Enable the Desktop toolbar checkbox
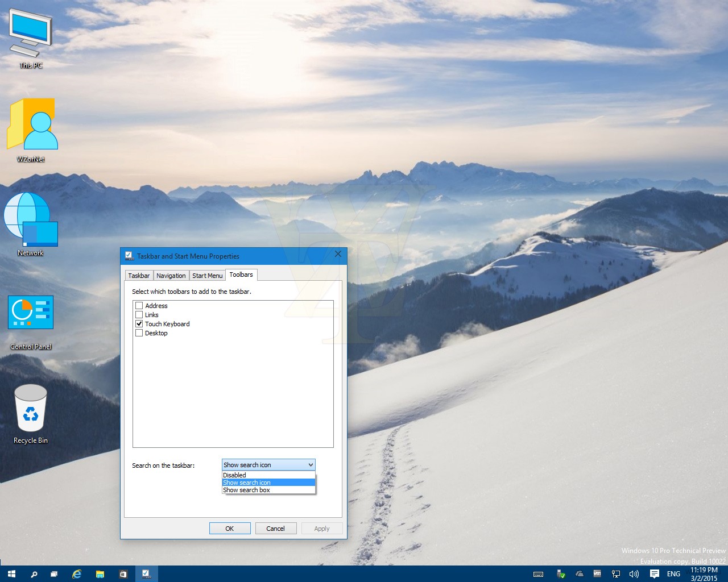 click(139, 333)
